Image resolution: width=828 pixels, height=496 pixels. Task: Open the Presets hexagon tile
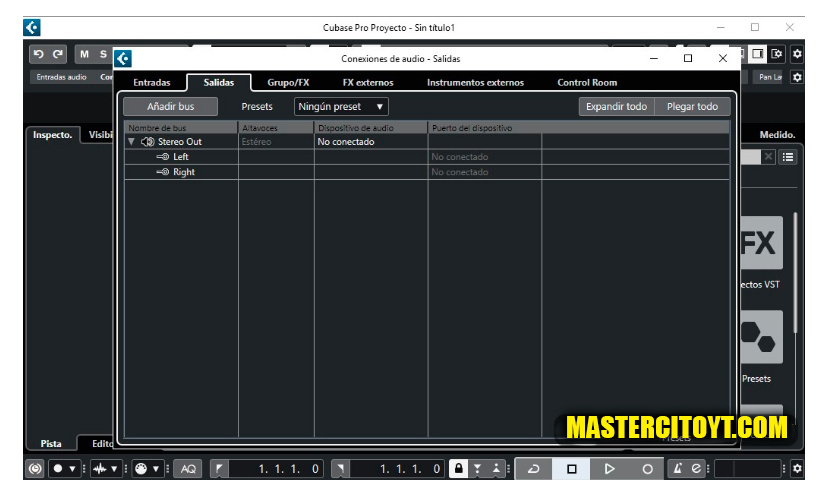point(760,337)
